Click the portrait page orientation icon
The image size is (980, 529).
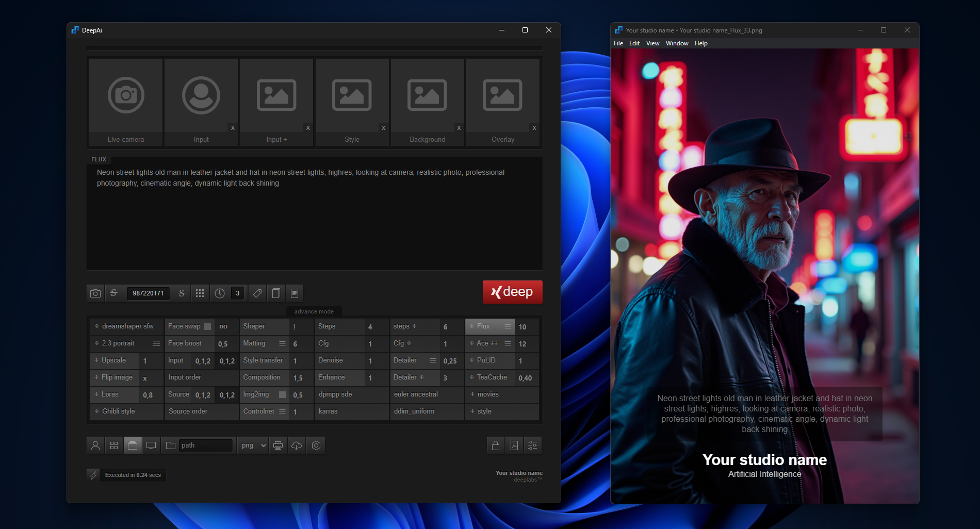pos(276,293)
